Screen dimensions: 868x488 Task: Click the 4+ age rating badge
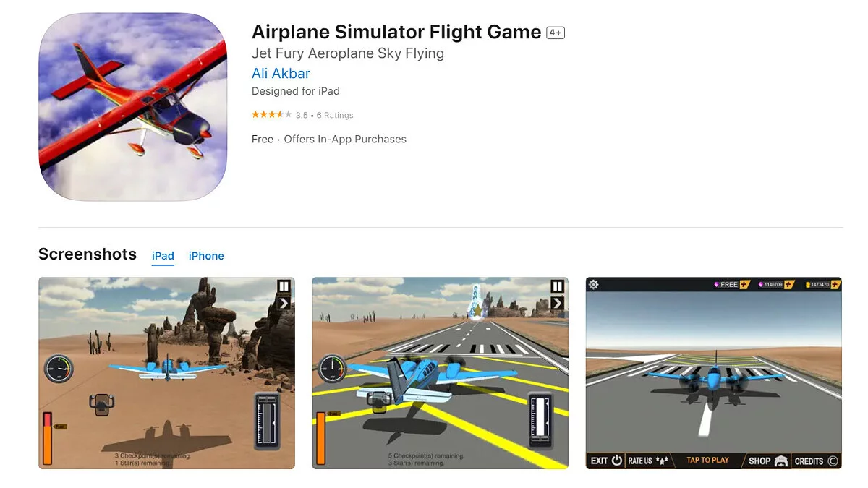[556, 33]
